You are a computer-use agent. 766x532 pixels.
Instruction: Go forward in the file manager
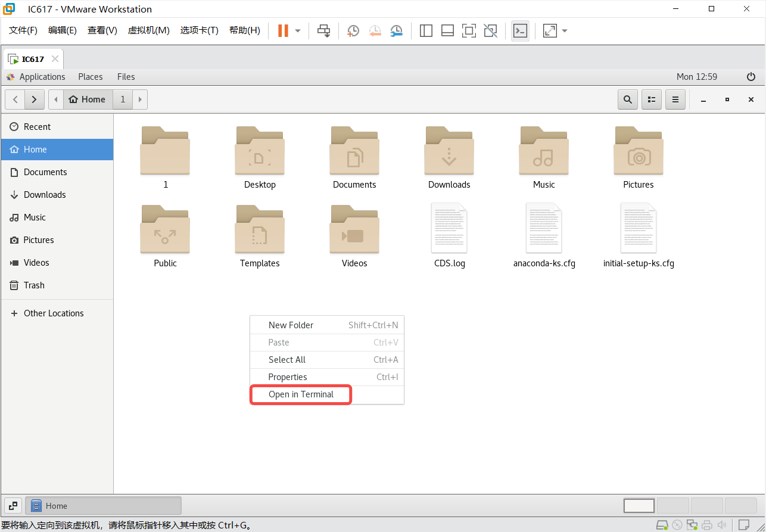click(35, 99)
